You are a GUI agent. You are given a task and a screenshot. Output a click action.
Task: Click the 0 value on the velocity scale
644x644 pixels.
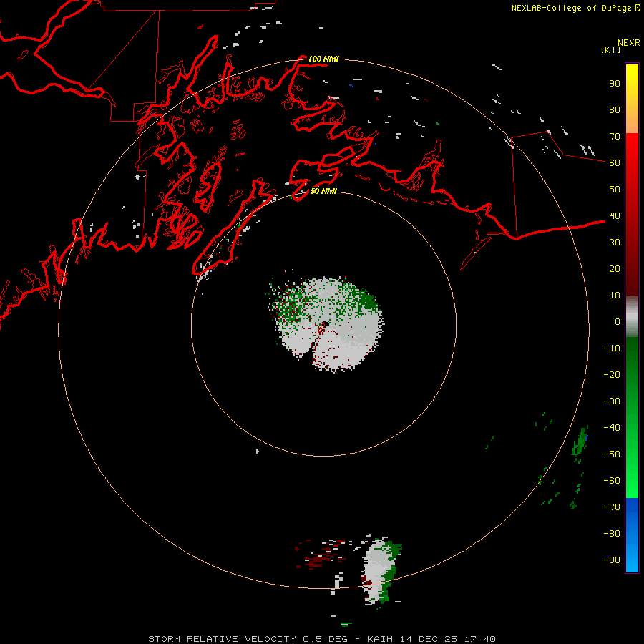[618, 321]
